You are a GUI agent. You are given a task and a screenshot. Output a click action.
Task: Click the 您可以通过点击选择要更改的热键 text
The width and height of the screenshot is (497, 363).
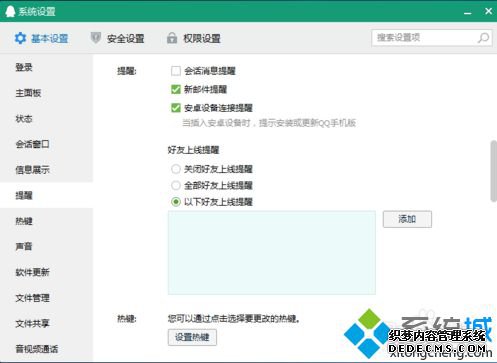point(233,319)
